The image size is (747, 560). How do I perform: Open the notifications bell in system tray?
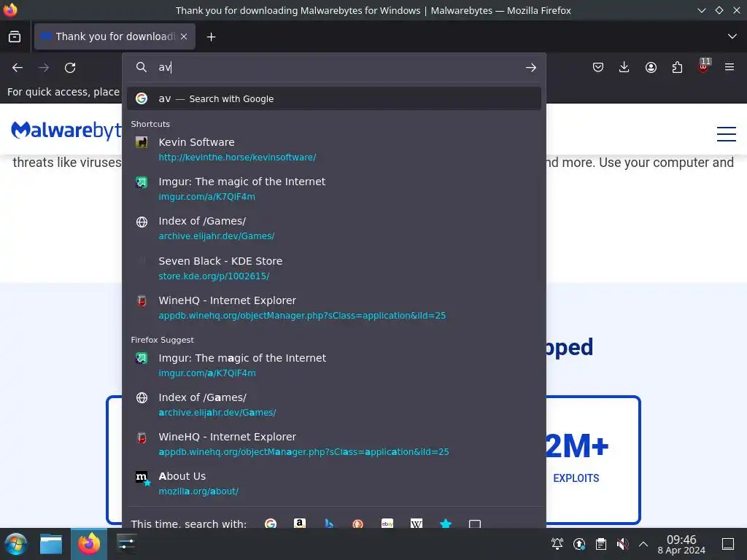pyautogui.click(x=557, y=544)
